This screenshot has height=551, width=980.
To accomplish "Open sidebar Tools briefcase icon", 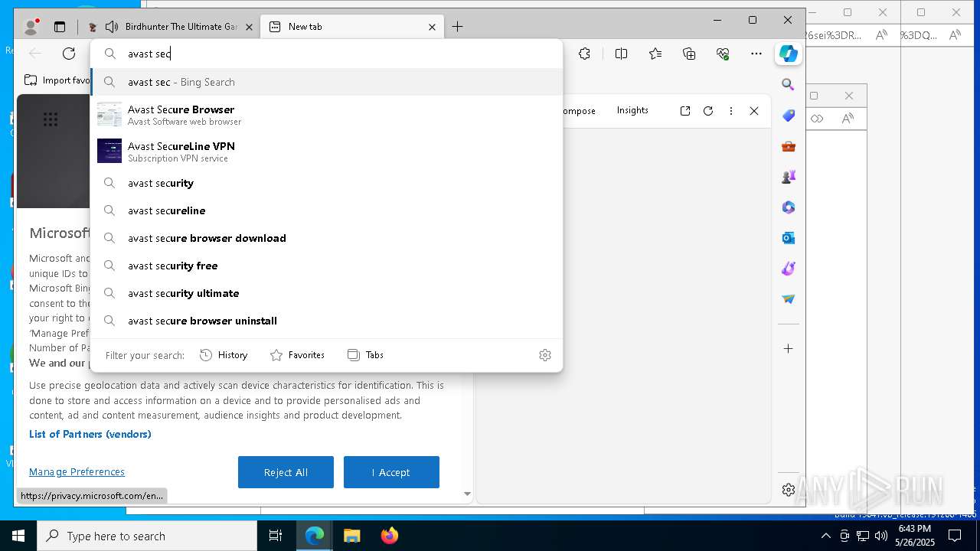I will [788, 146].
